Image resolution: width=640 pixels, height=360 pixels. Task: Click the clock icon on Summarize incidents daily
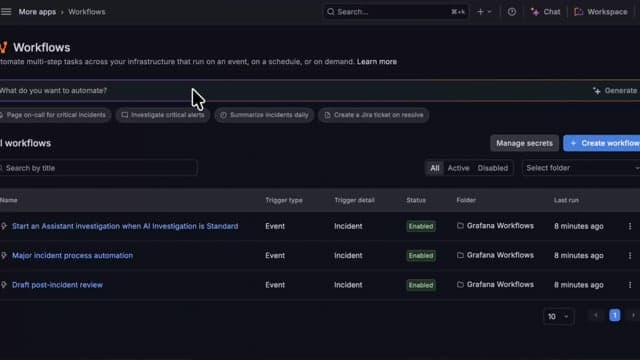point(223,115)
